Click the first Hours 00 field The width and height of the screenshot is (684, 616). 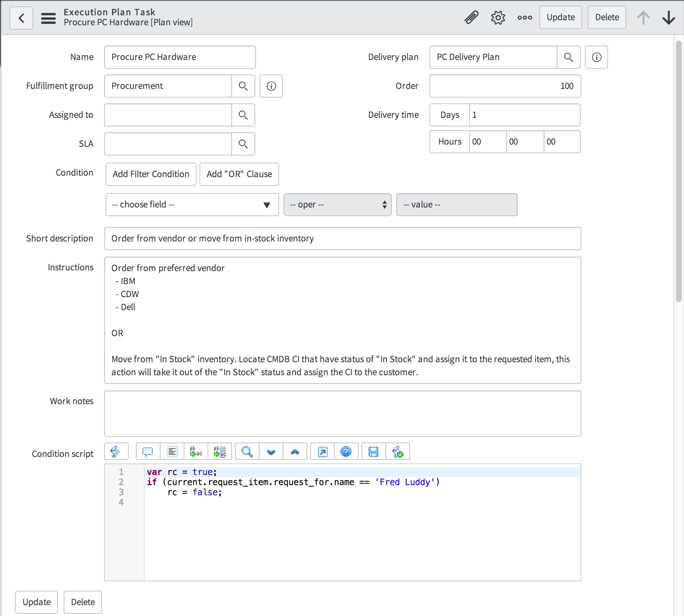tap(488, 142)
